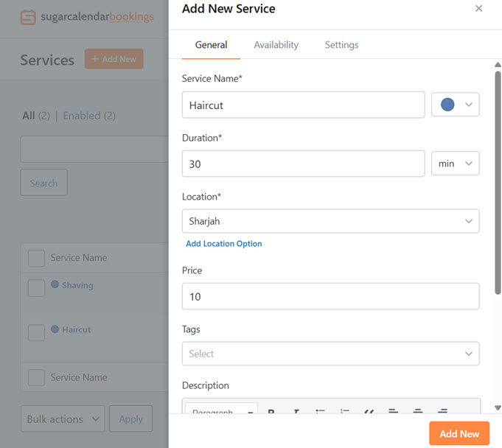Click the color dot beside Shaving

pos(55,284)
